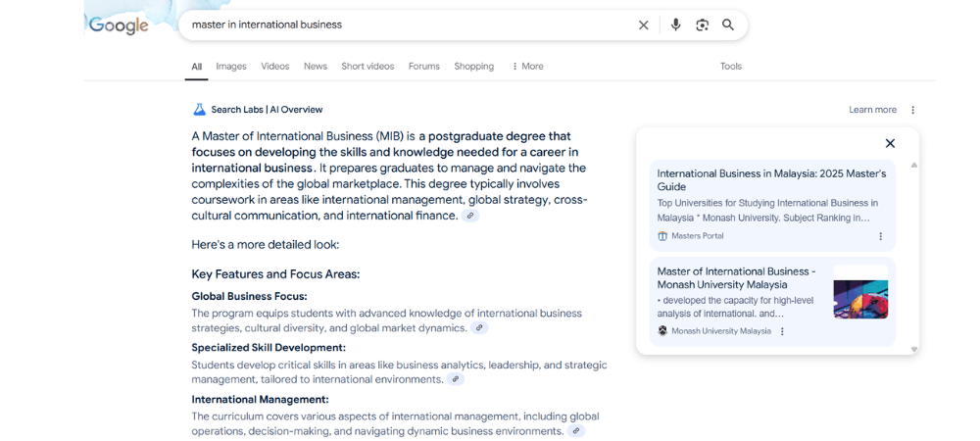Click the Key Features and Focus Areas heading
The width and height of the screenshot is (980, 441).
275,274
